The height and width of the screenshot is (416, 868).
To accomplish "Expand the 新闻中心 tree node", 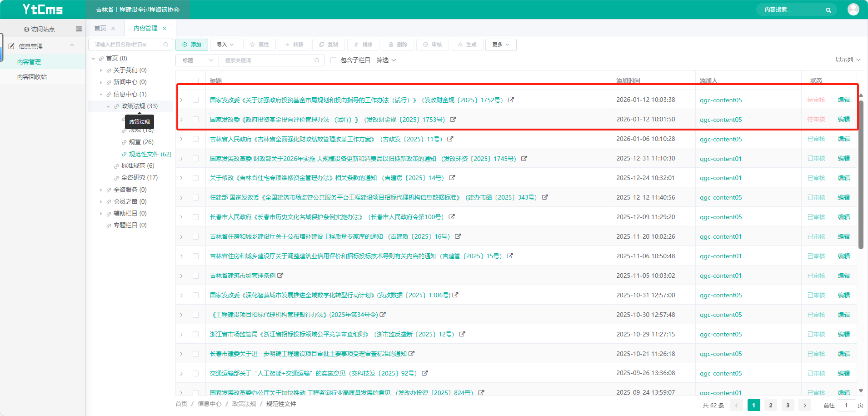I will 101,82.
